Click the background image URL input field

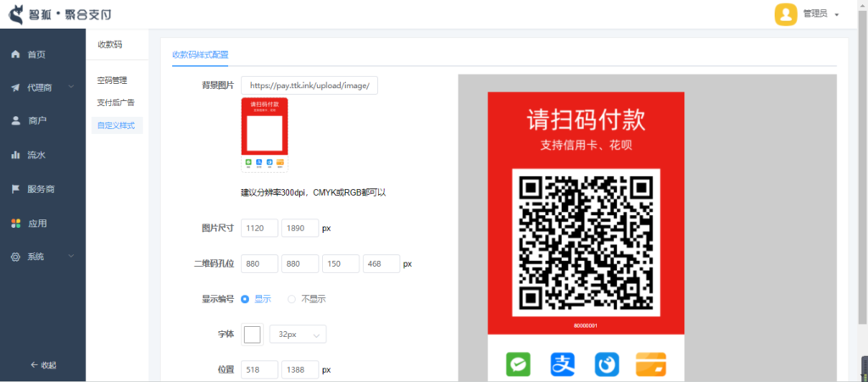click(309, 86)
